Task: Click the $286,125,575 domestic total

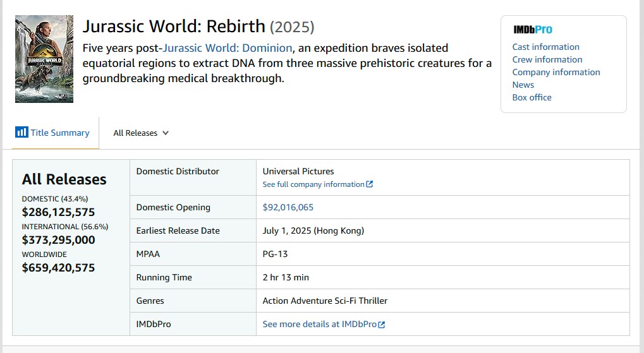Action: coord(58,212)
